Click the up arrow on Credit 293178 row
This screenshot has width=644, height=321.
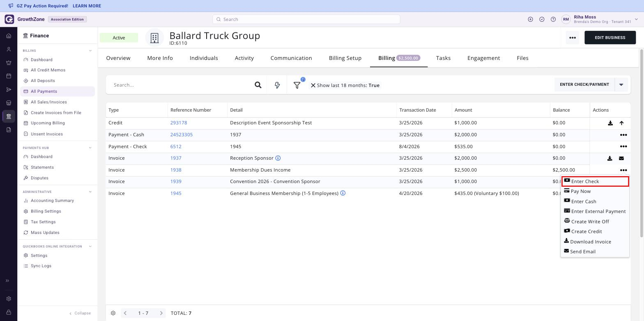pyautogui.click(x=621, y=123)
